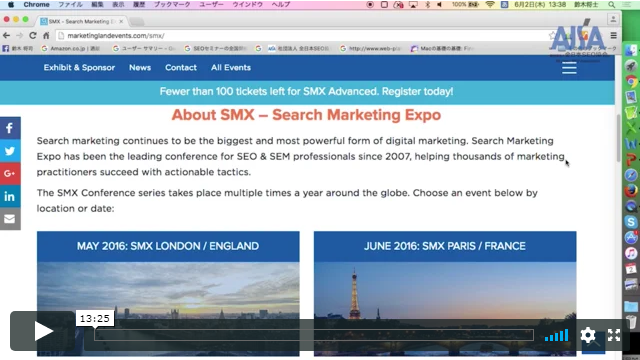Open video player settings gear
The height and width of the screenshot is (360, 640).
(588, 335)
